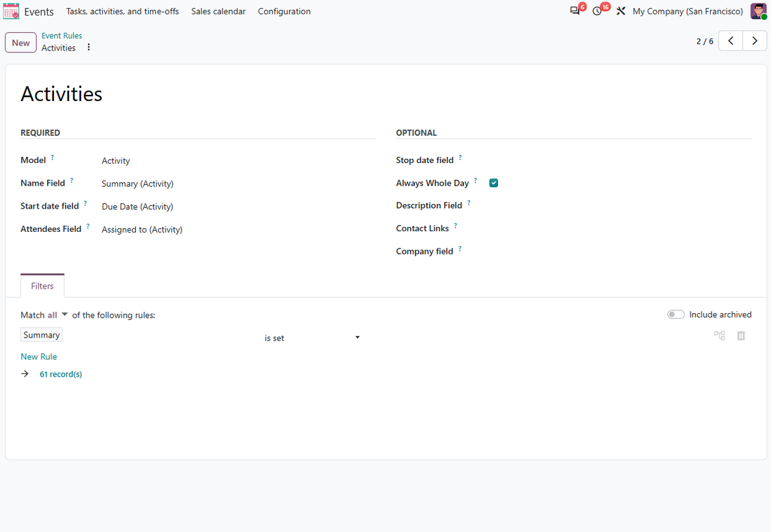The image size is (771, 532).
Task: Go to next record arrow
Action: [755, 41]
